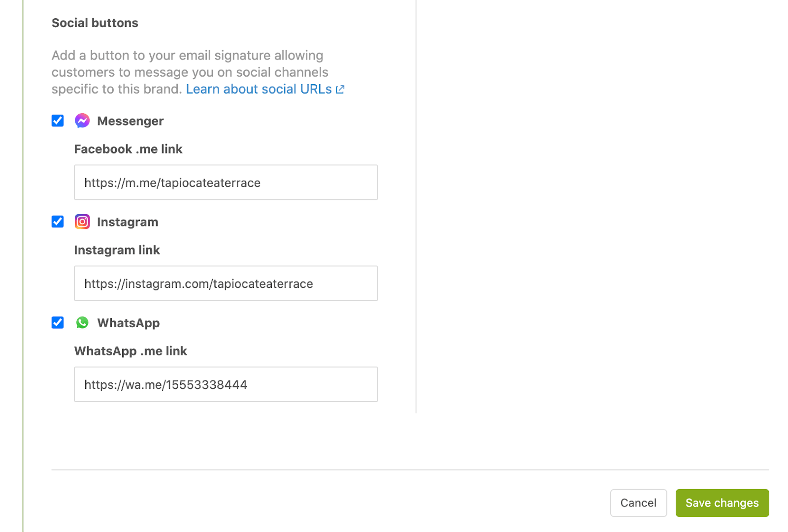788x532 pixels.
Task: Toggle the Instagram checkbox
Action: 58,221
